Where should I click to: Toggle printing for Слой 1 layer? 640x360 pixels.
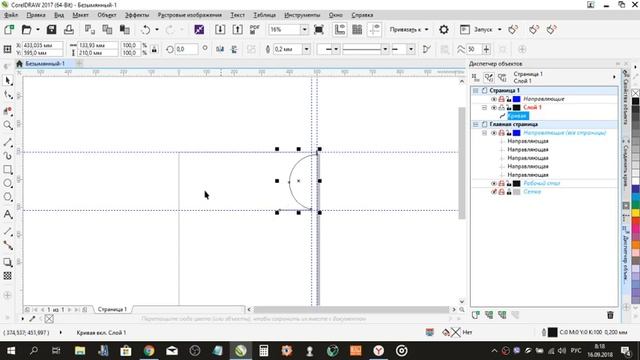point(501,107)
